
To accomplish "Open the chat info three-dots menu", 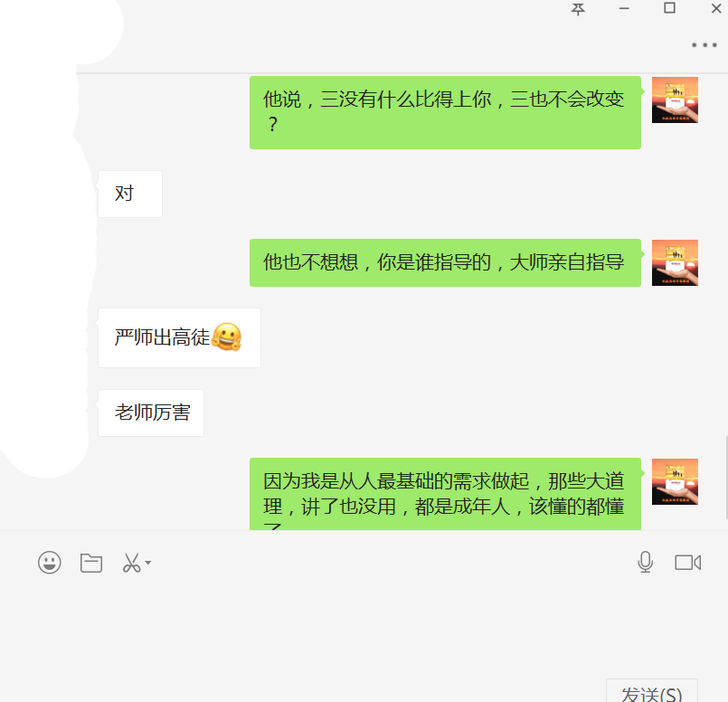I will [x=704, y=45].
